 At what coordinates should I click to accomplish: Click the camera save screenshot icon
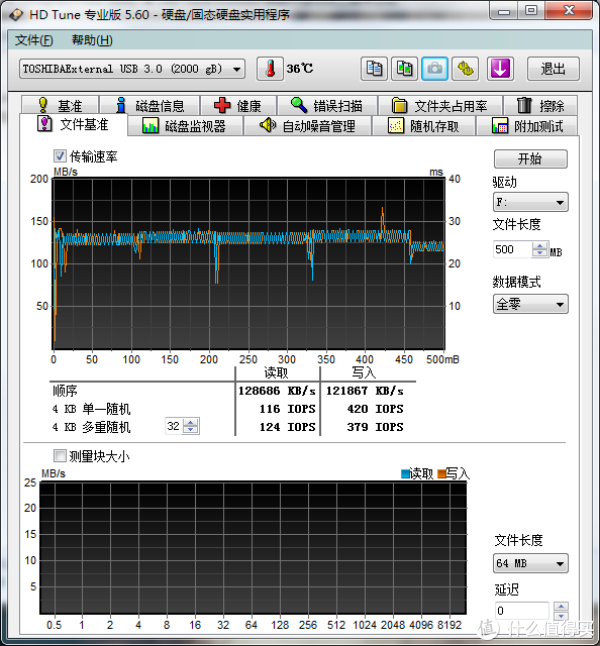click(x=435, y=69)
